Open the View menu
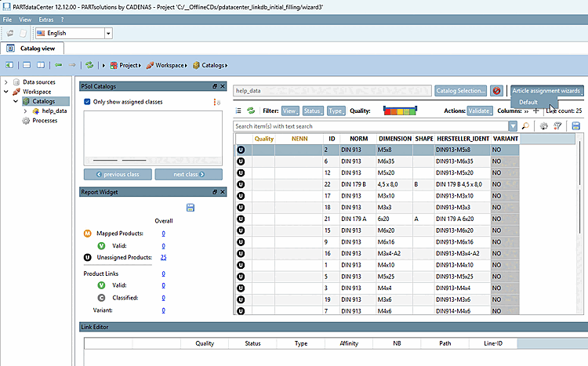This screenshot has width=588, height=366. pos(25,20)
